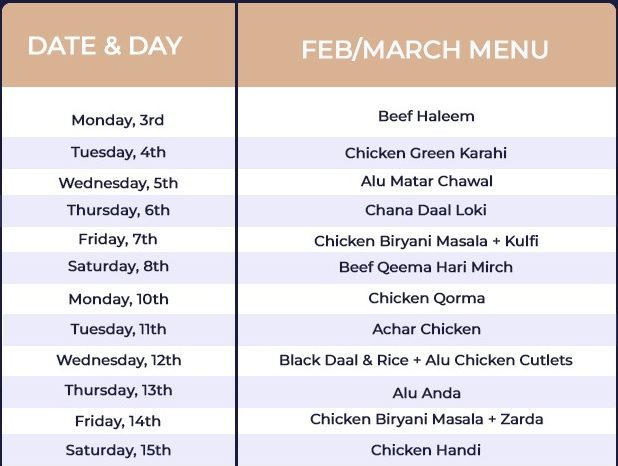Click Chicken Biryani Masala + Zarda entry
The image size is (618, 466).
coord(427,419)
